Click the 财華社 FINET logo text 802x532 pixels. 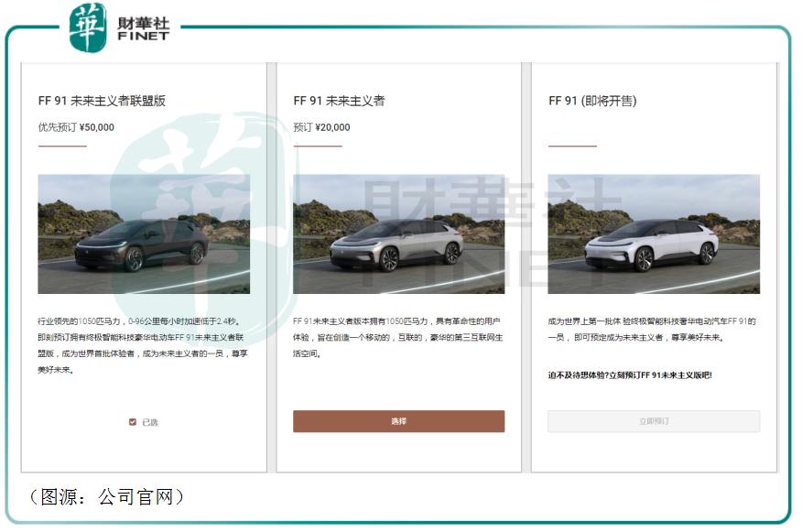coord(143,29)
